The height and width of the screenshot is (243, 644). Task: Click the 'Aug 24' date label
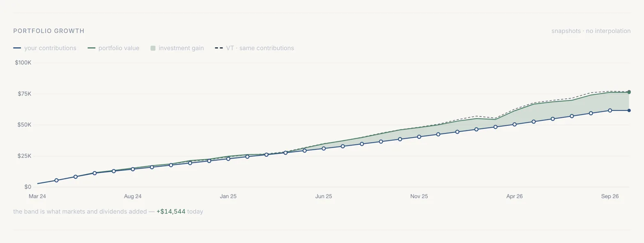(x=133, y=196)
